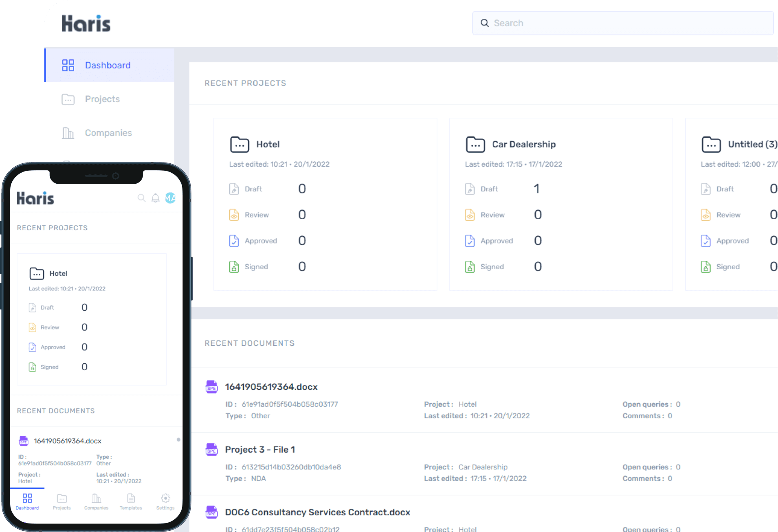Click the Hotel folder icon on desktop
This screenshot has height=532, width=778.
[x=240, y=144]
